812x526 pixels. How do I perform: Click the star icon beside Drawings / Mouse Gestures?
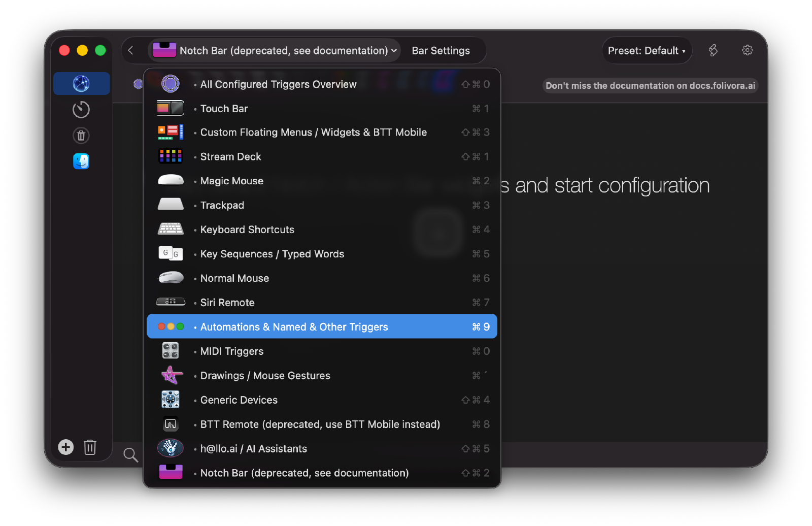coord(171,375)
